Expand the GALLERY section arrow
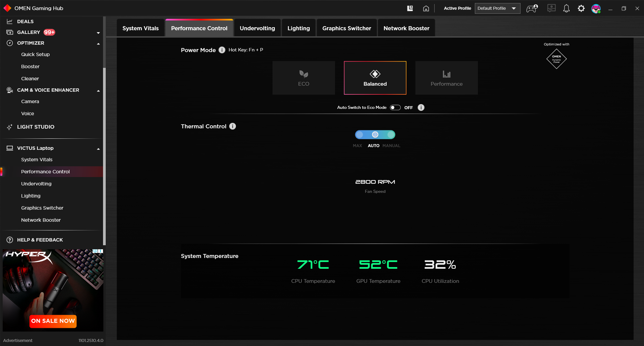 coord(98,33)
